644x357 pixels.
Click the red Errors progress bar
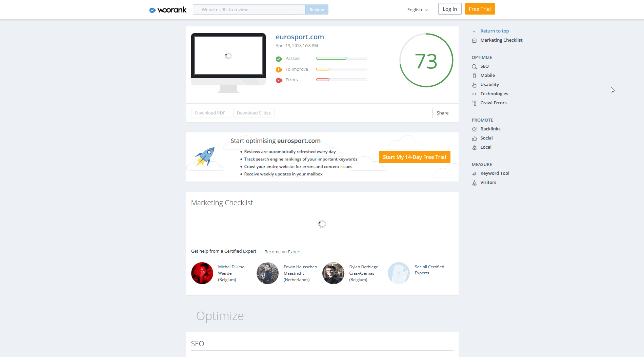click(322, 80)
